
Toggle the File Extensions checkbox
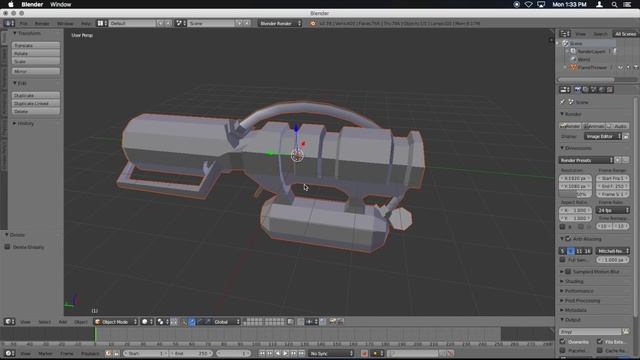[600, 342]
